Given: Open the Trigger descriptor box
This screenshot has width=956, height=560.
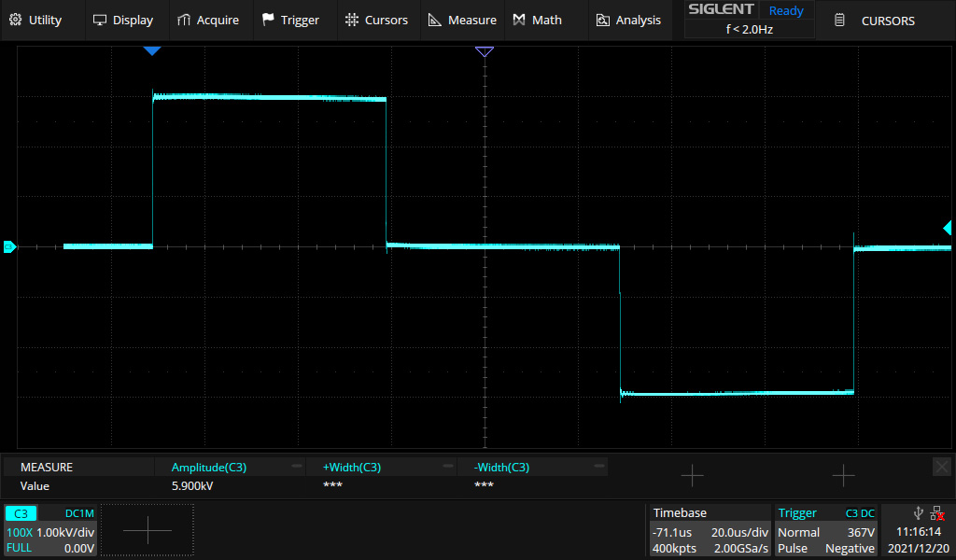Looking at the screenshot, I should 826,530.
